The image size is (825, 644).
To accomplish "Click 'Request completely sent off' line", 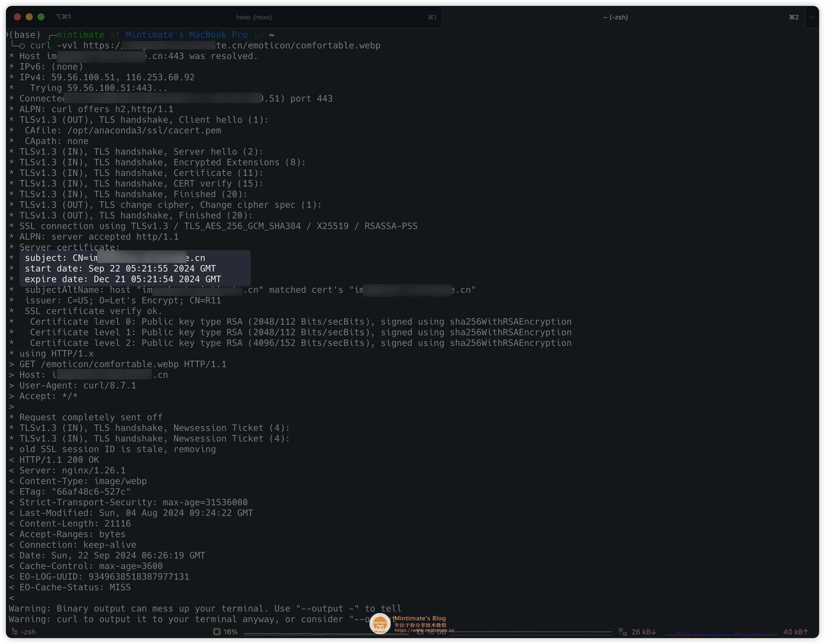I will click(86, 417).
